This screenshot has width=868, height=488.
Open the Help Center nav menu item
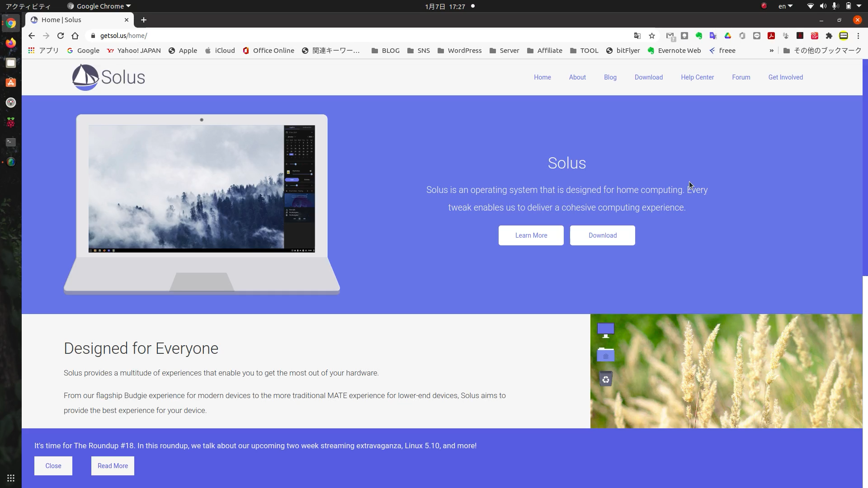pyautogui.click(x=697, y=77)
